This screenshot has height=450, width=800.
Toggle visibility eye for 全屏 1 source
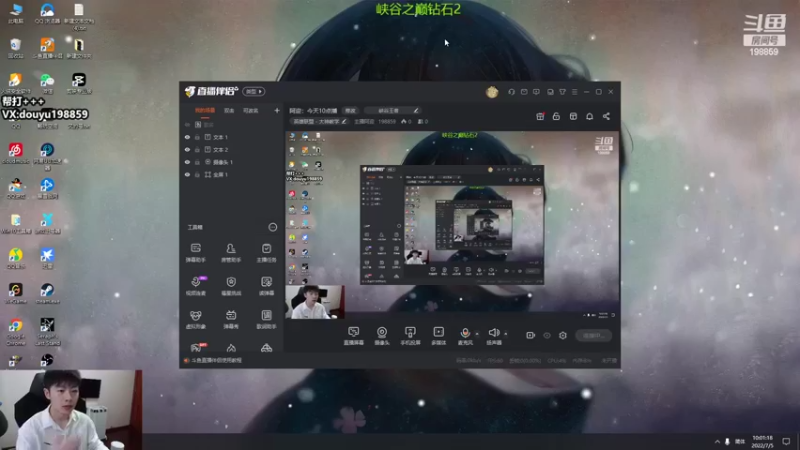pos(187,174)
